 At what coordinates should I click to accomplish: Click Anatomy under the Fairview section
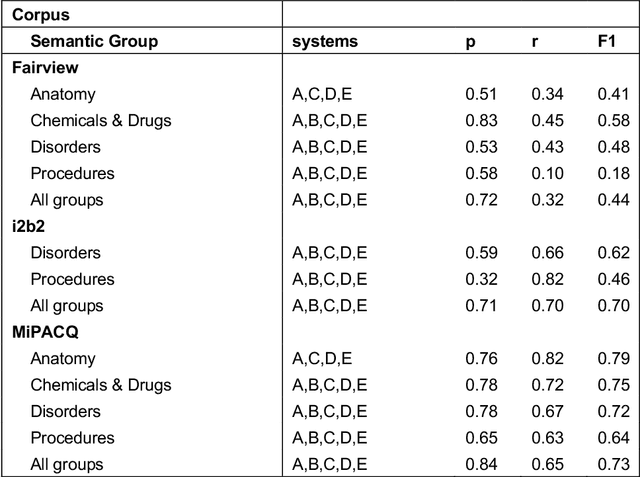(x=63, y=95)
